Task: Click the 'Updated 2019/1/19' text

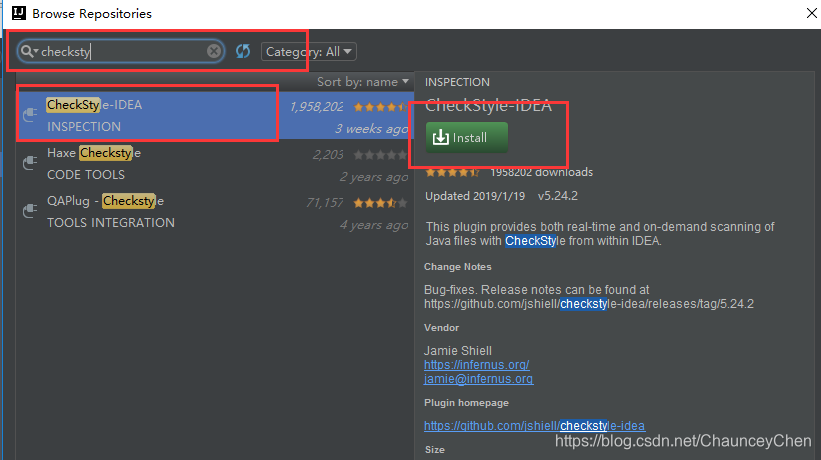Action: click(x=475, y=196)
